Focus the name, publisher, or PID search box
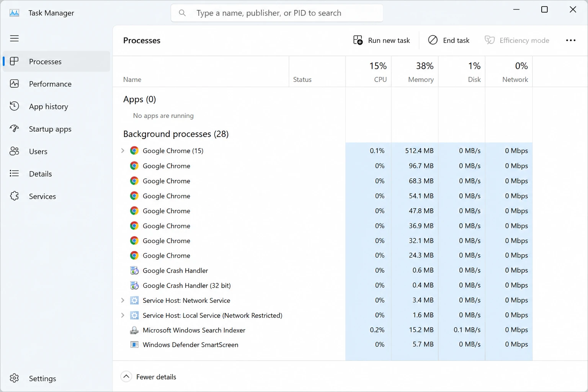588x392 pixels. pos(277,13)
